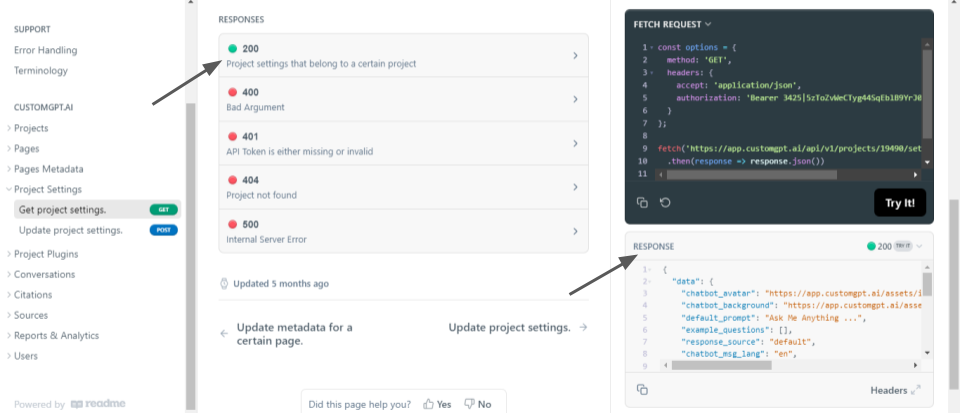Image resolution: width=960 pixels, height=413 pixels.
Task: Open the 404 Project not found response
Action: [403, 187]
